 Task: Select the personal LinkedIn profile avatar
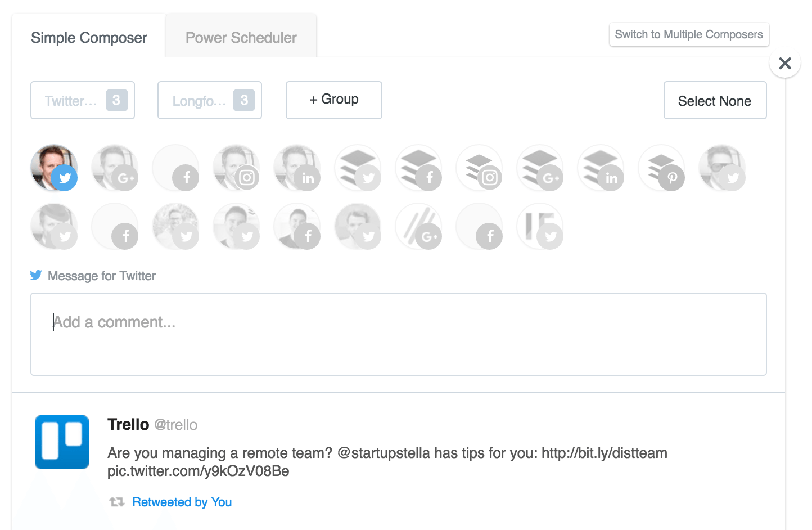click(x=297, y=168)
